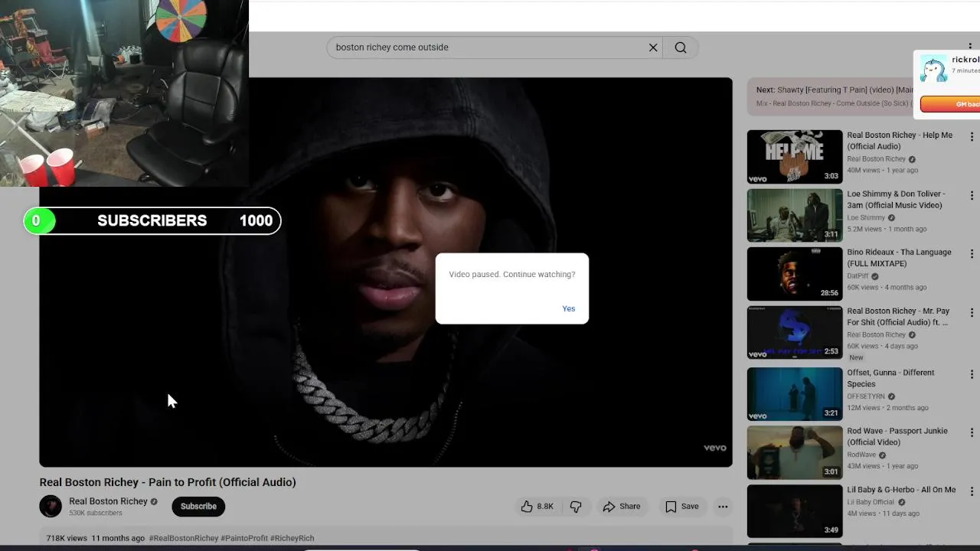This screenshot has width=980, height=551.
Task: Open options menu for Help Me video
Action: coord(972,137)
